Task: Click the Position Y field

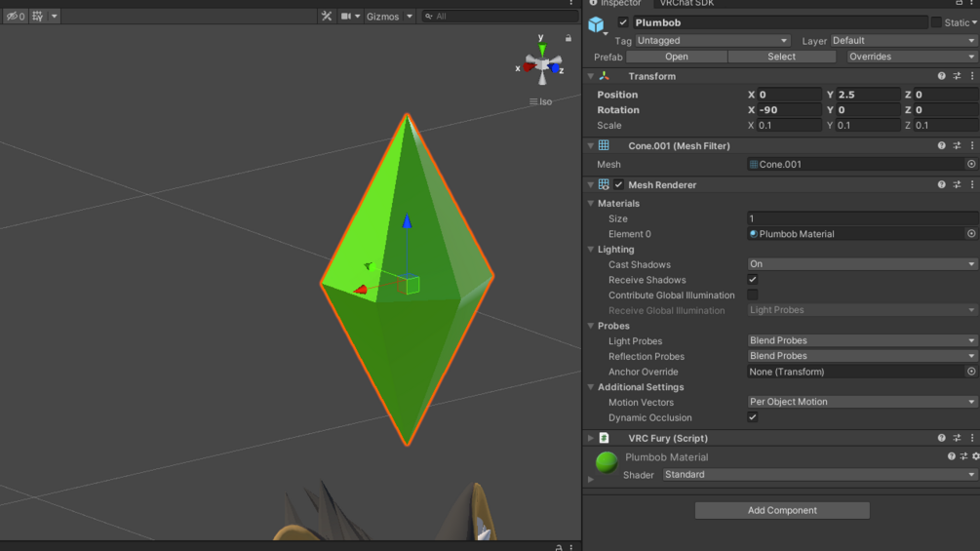Action: pyautogui.click(x=868, y=95)
